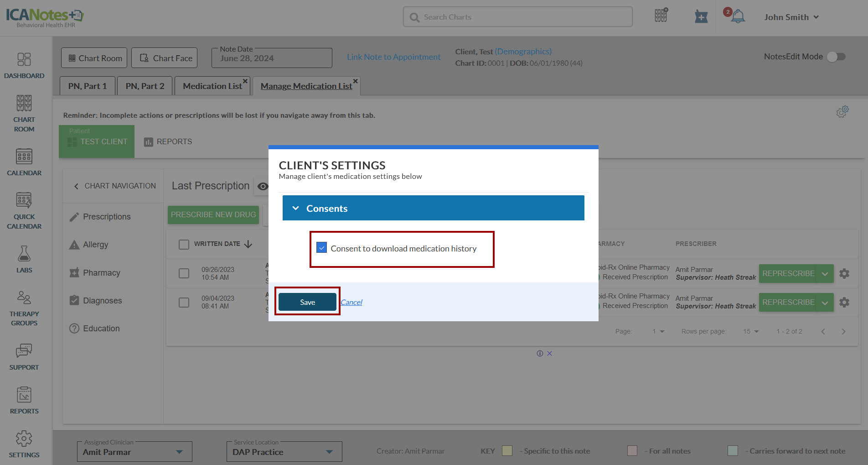Switch to the Medication List tab
This screenshot has width=868, height=465.
(x=212, y=86)
